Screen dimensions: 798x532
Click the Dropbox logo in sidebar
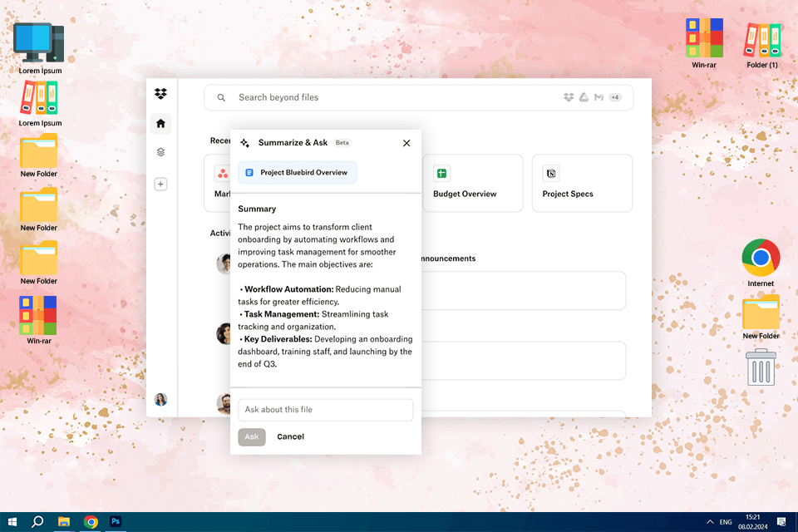tap(160, 94)
